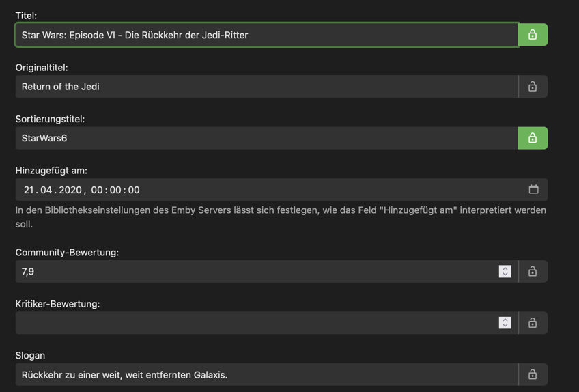Click into the Originaltitel field
This screenshot has height=392, width=579.
coord(266,87)
